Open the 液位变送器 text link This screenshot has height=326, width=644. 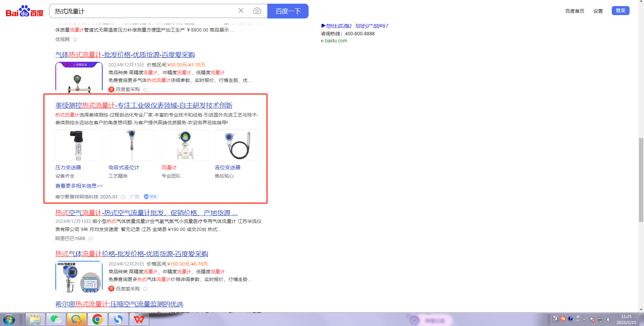[x=227, y=168]
